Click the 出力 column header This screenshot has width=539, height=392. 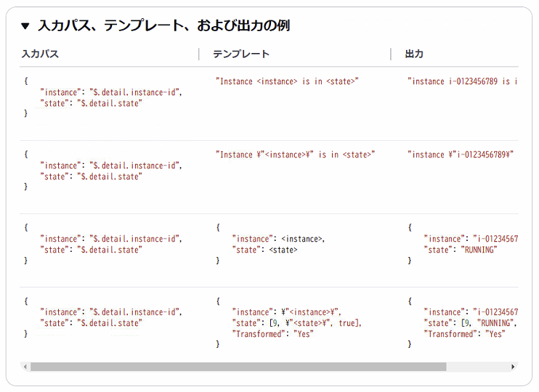tap(414, 54)
